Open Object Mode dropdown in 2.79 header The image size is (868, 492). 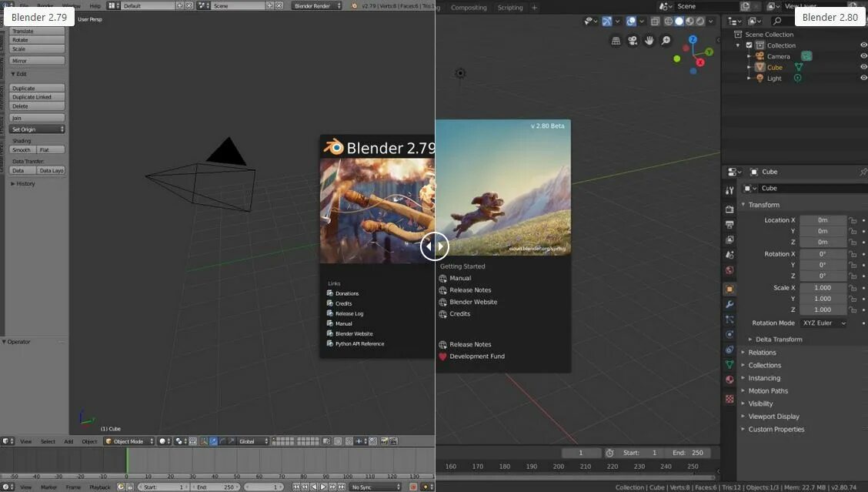[129, 442]
